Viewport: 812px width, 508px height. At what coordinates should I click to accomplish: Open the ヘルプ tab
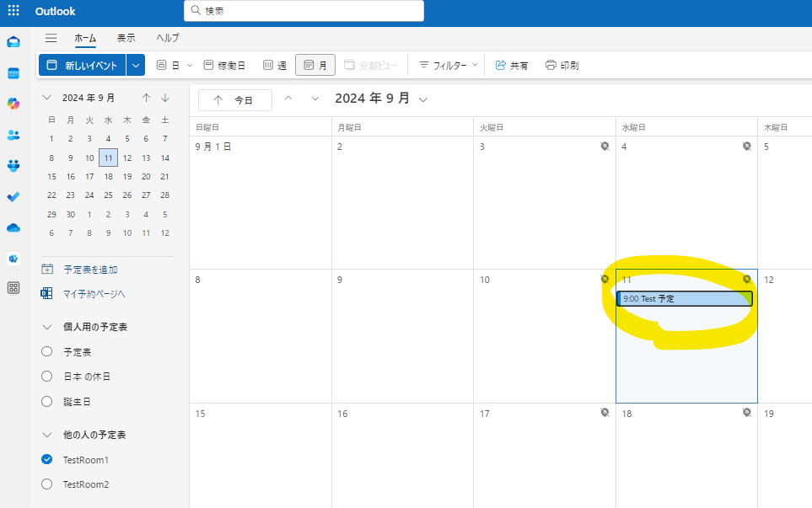click(168, 38)
